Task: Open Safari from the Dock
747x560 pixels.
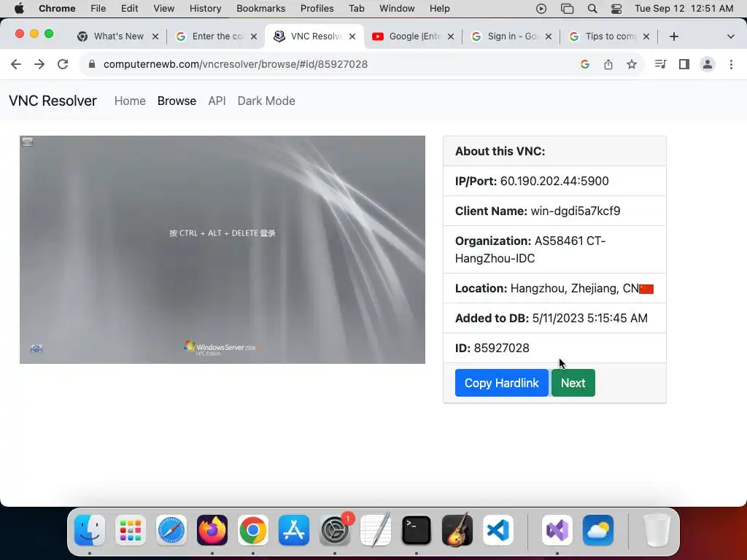Action: pyautogui.click(x=171, y=530)
